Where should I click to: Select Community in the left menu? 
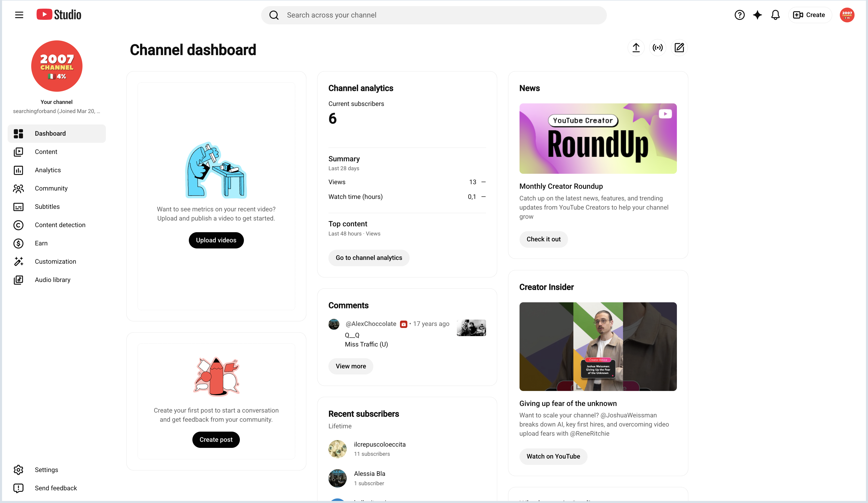57,188
